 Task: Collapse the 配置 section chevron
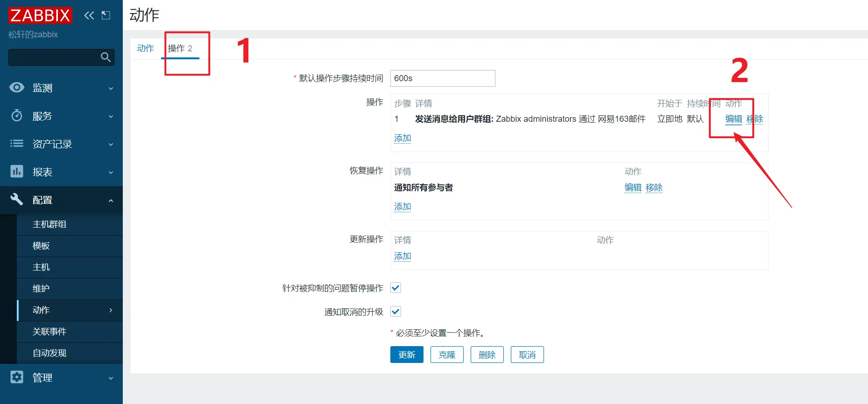point(111,201)
